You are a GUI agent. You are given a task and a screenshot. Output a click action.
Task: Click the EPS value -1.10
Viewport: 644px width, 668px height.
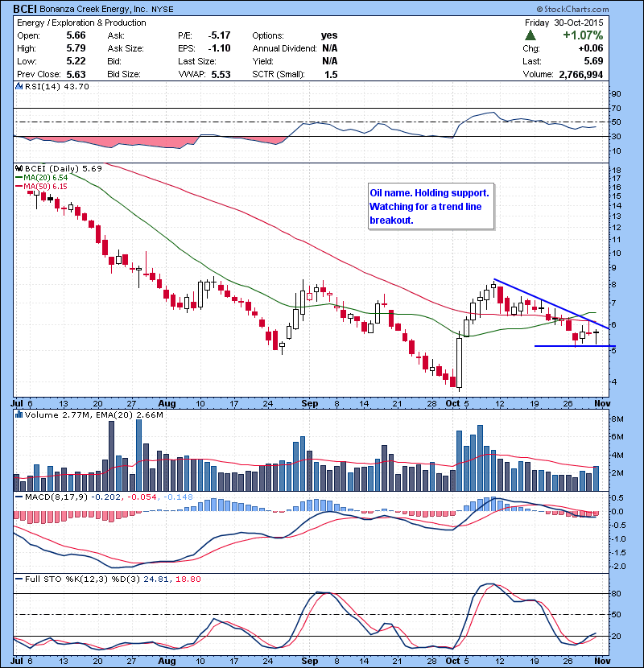pos(220,48)
